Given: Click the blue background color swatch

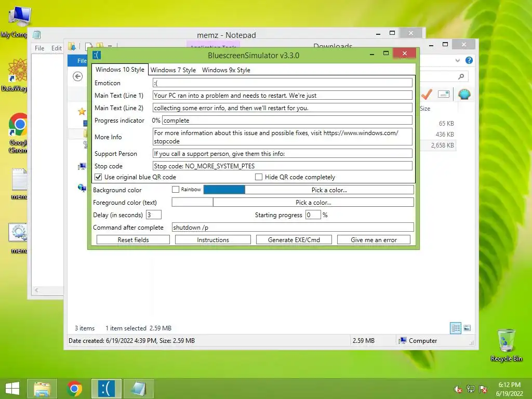Looking at the screenshot, I should pyautogui.click(x=224, y=190).
